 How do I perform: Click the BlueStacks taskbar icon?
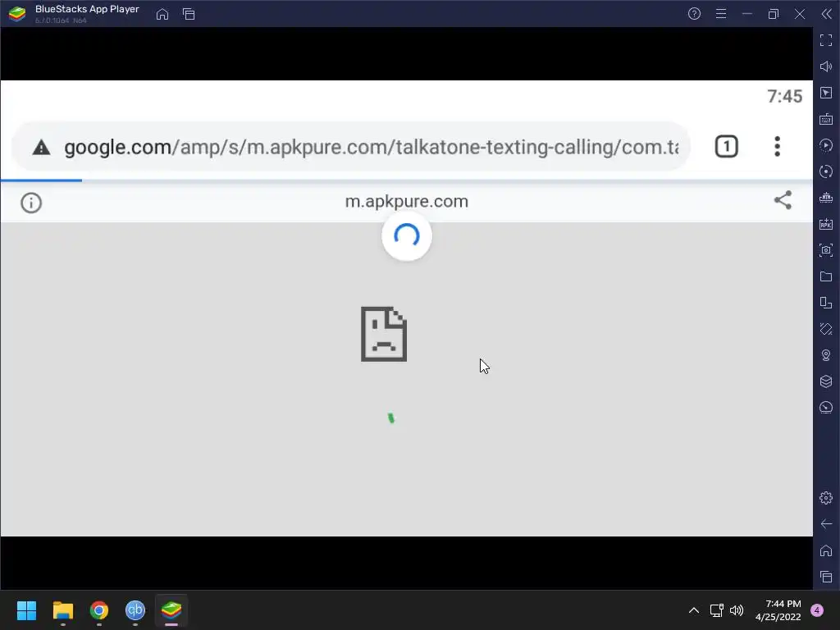tap(171, 610)
